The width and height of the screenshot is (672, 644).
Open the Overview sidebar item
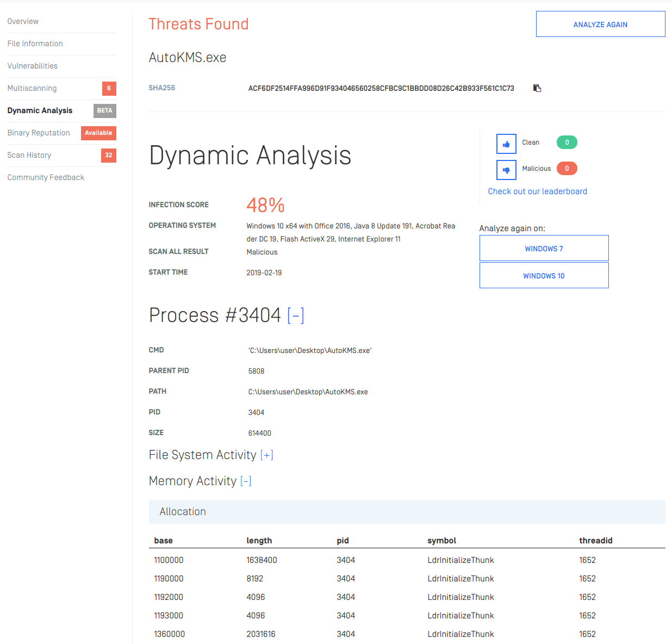click(x=23, y=21)
